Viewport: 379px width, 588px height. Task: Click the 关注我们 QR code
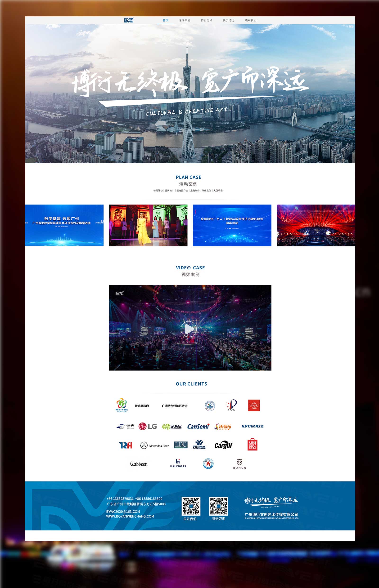point(191,506)
